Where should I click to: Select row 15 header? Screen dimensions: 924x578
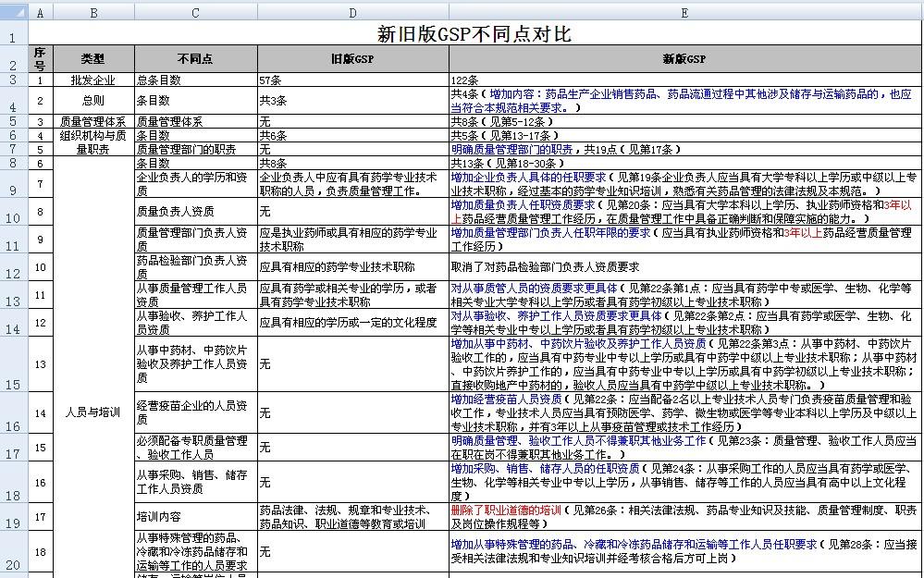[14, 364]
